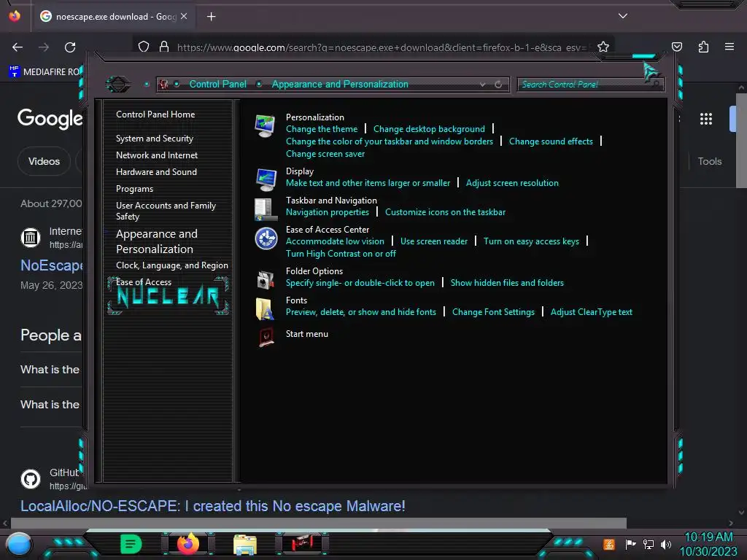The image size is (747, 560).
Task: Click Use screen reader link
Action: coord(434,241)
